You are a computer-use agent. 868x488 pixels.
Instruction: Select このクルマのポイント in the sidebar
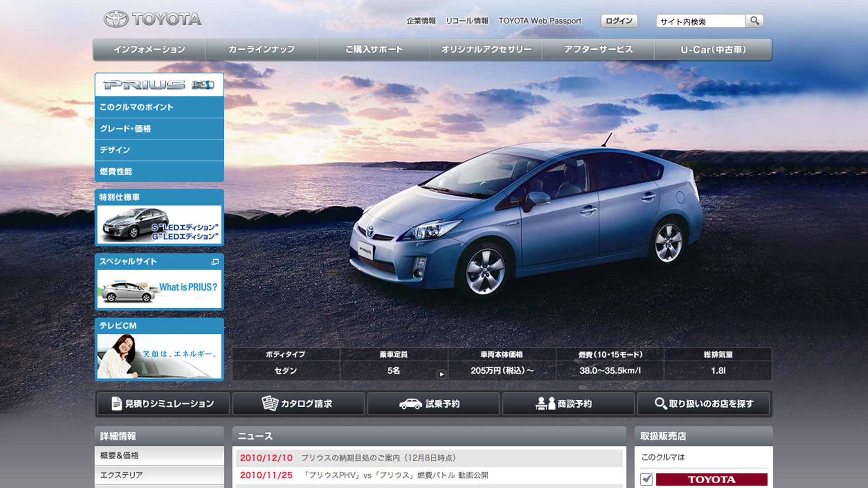pos(159,107)
